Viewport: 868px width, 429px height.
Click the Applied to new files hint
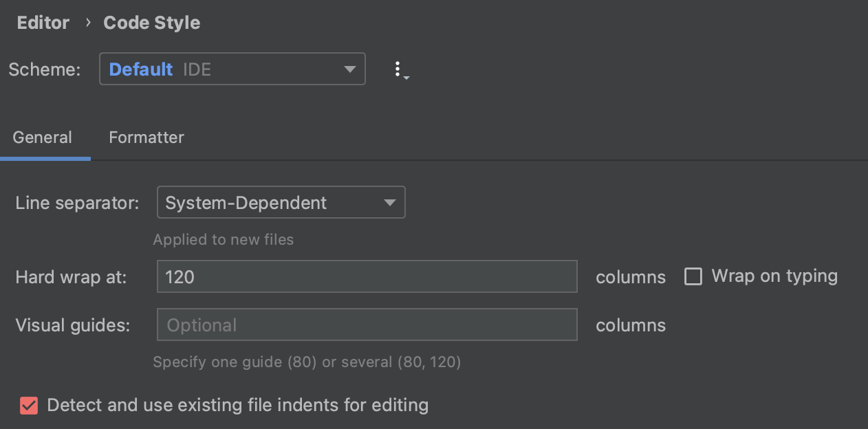pos(224,240)
